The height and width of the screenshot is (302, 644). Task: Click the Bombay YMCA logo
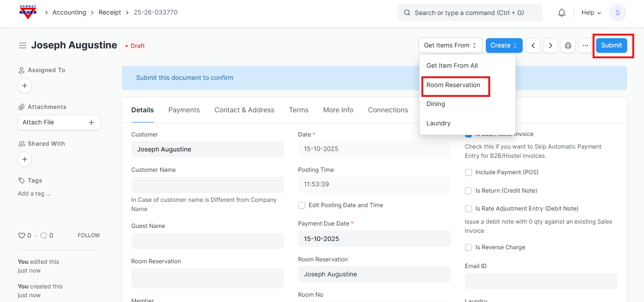(28, 12)
